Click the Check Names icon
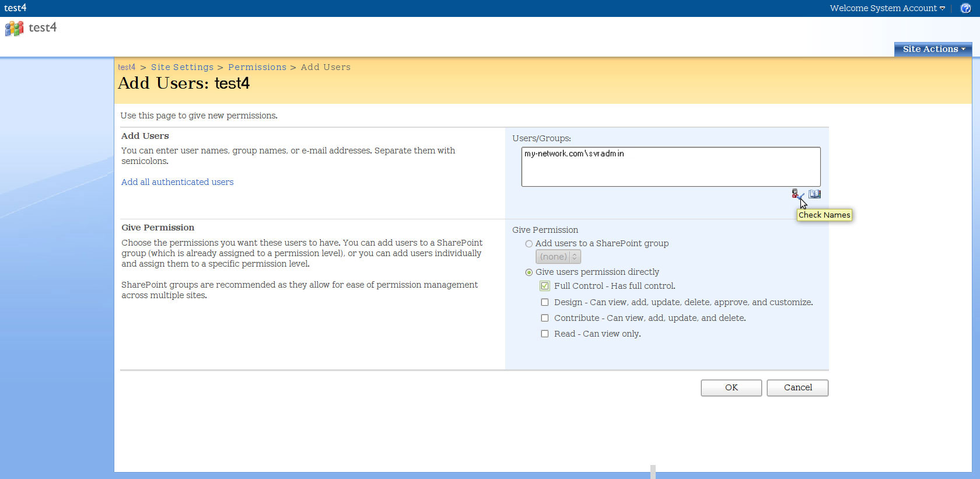Image resolution: width=980 pixels, height=479 pixels. pos(797,194)
